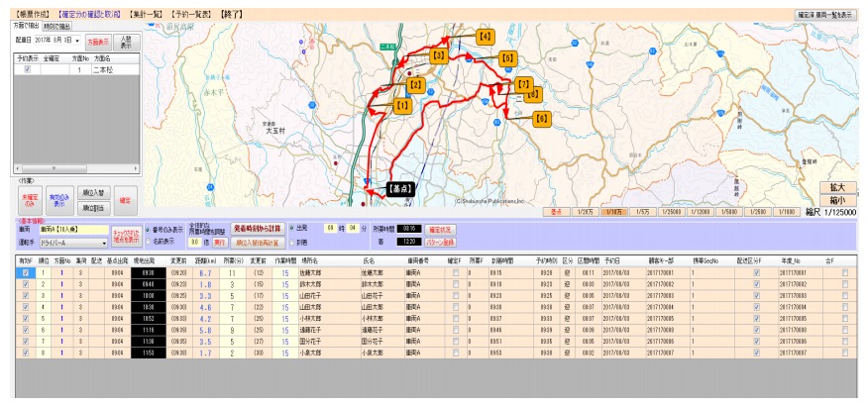Switch to the 方面で抽出 tab
Screen dimensions: 868x406
coord(26,26)
